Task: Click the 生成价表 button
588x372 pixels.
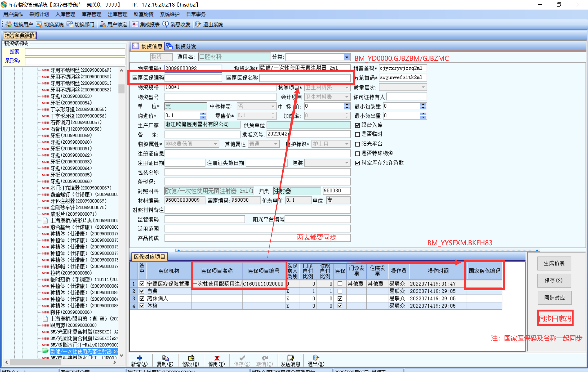Action: pos(554,263)
